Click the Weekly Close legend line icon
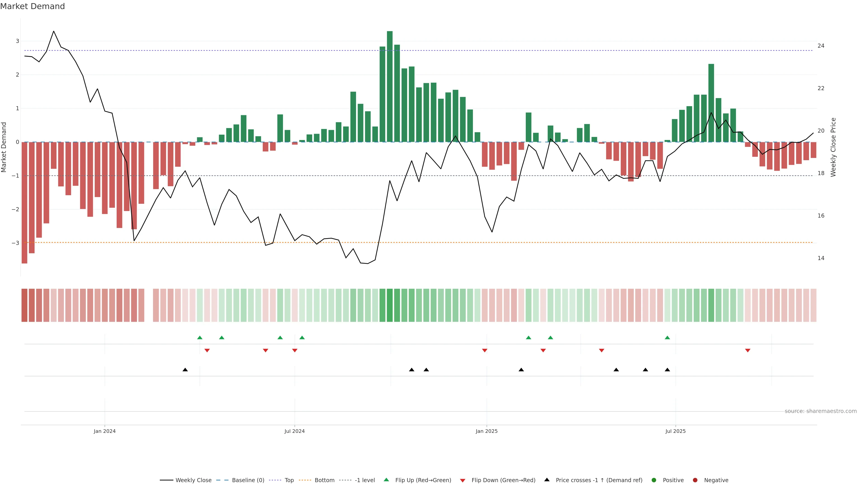The height and width of the screenshot is (488, 868). (166, 480)
